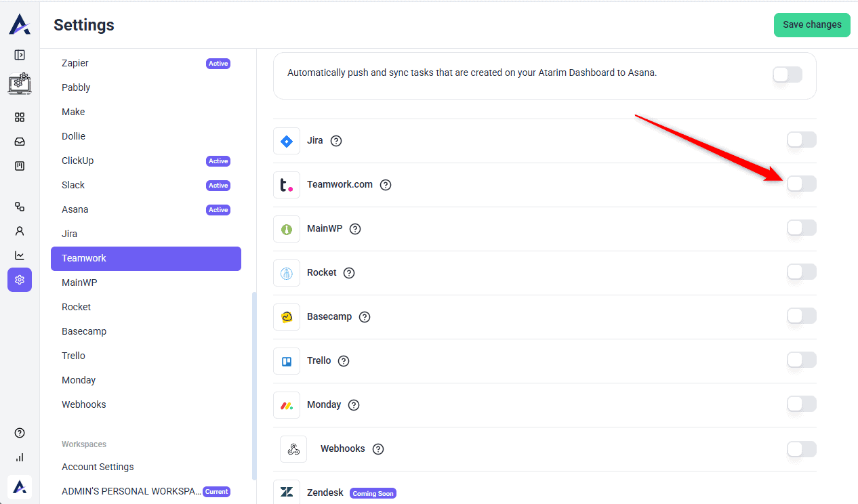
Task: Select Make in settings sidebar
Action: (x=146, y=112)
